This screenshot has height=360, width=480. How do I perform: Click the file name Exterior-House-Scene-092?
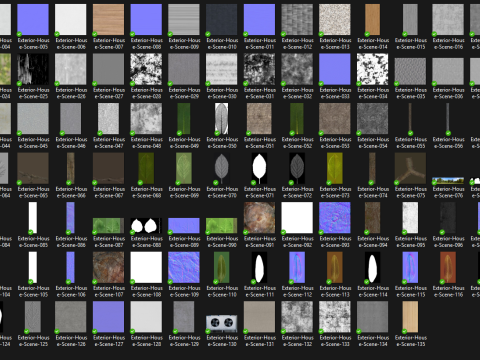click(x=298, y=242)
